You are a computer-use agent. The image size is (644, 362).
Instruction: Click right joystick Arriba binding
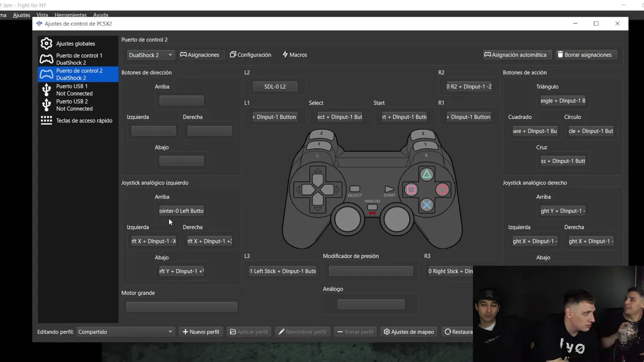tap(563, 211)
